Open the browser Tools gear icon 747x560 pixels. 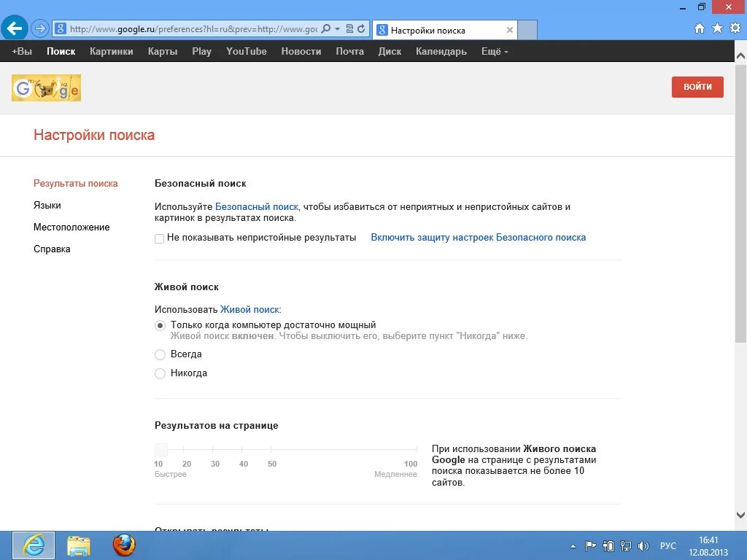[735, 28]
